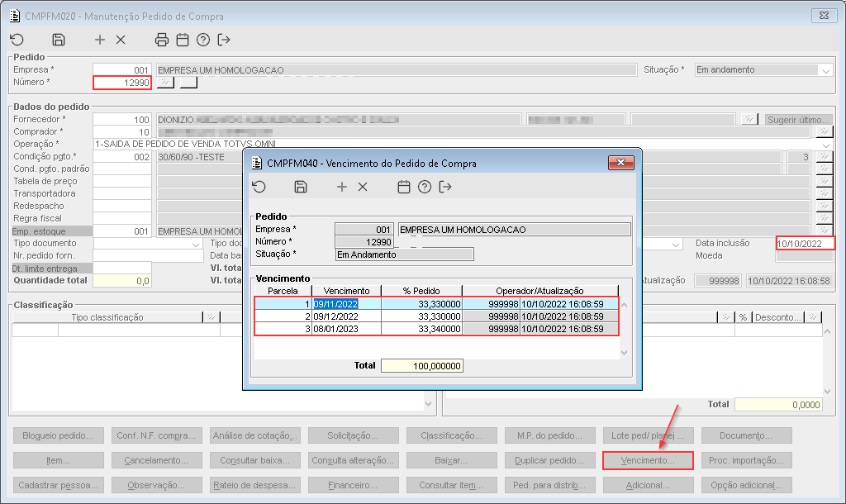
Task: Click Documento... button
Action: click(x=746, y=435)
